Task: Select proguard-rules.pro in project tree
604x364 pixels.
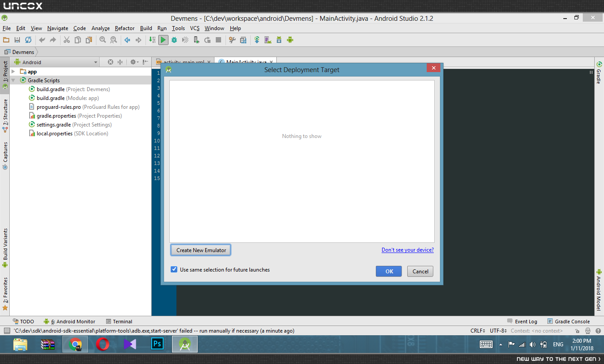Action: click(84, 107)
